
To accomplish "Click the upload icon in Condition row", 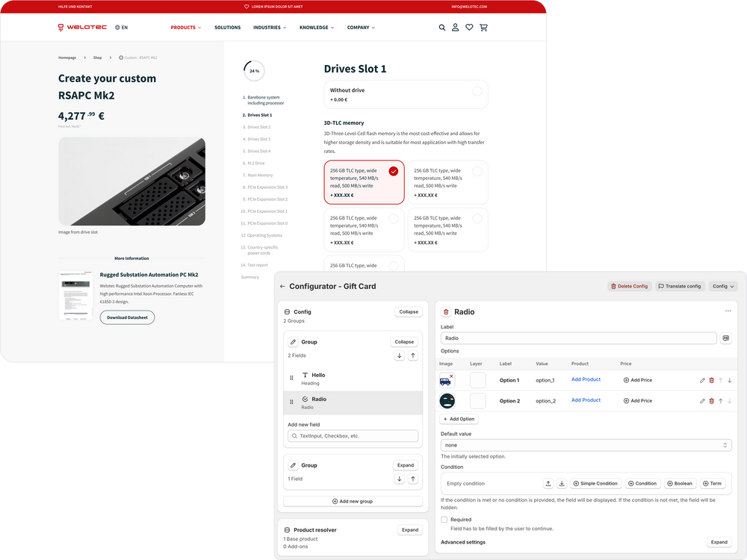I will [548, 483].
